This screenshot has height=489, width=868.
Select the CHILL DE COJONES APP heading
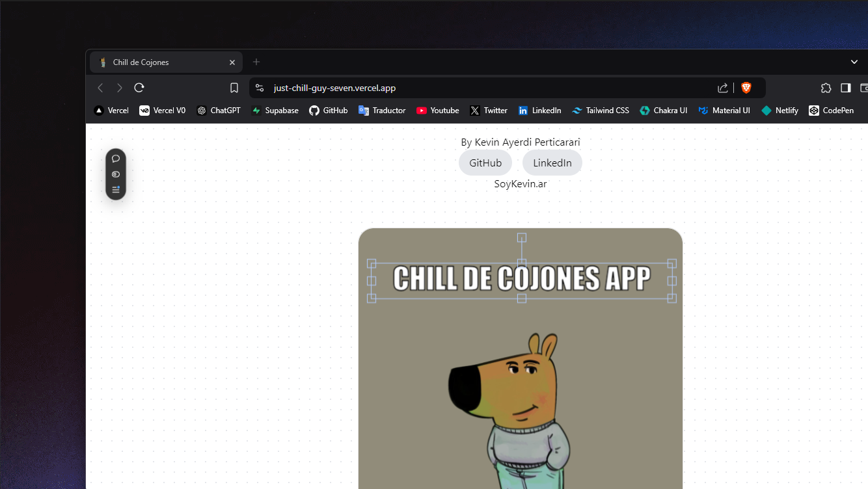[520, 279]
